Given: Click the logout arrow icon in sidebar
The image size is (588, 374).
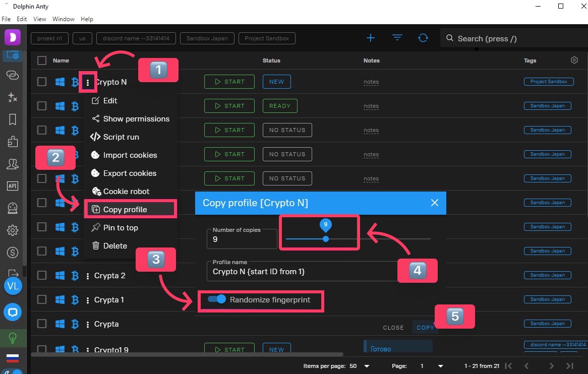Looking at the screenshot, I should 13,273.
